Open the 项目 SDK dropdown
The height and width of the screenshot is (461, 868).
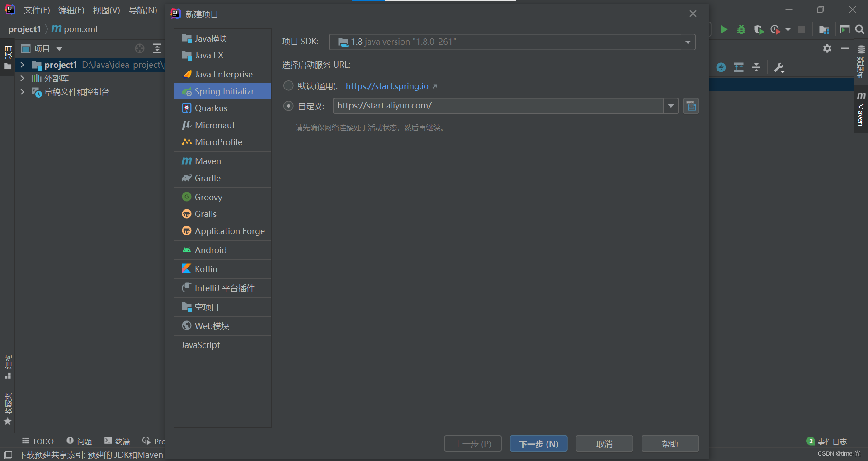click(x=512, y=42)
